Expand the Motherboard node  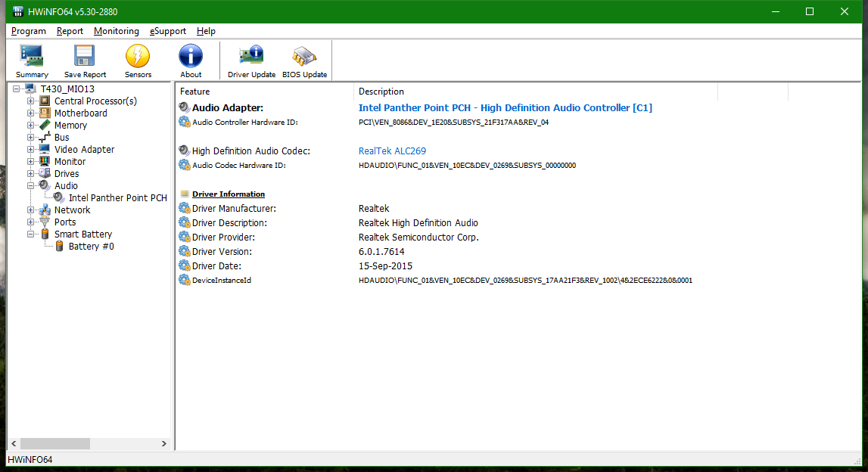pos(31,113)
